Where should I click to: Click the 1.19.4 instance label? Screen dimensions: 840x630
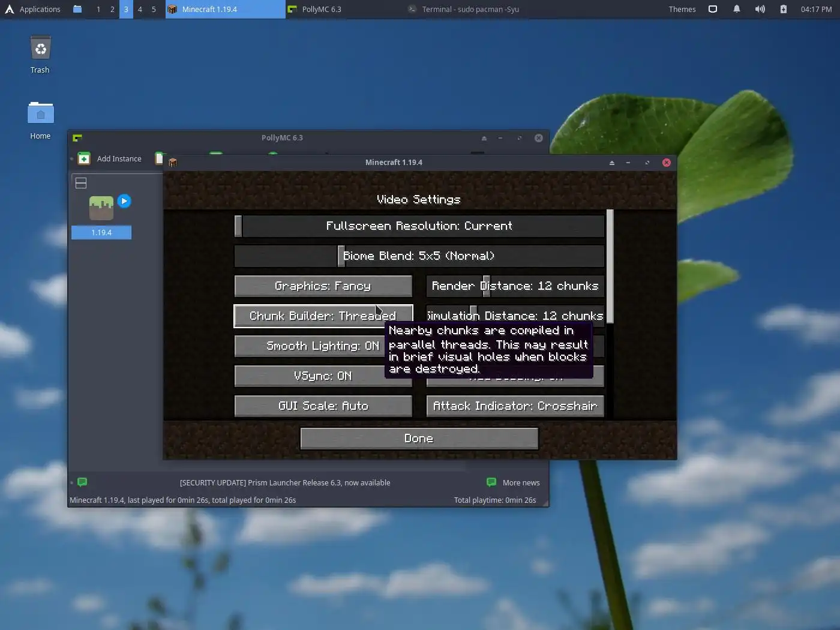click(x=101, y=232)
